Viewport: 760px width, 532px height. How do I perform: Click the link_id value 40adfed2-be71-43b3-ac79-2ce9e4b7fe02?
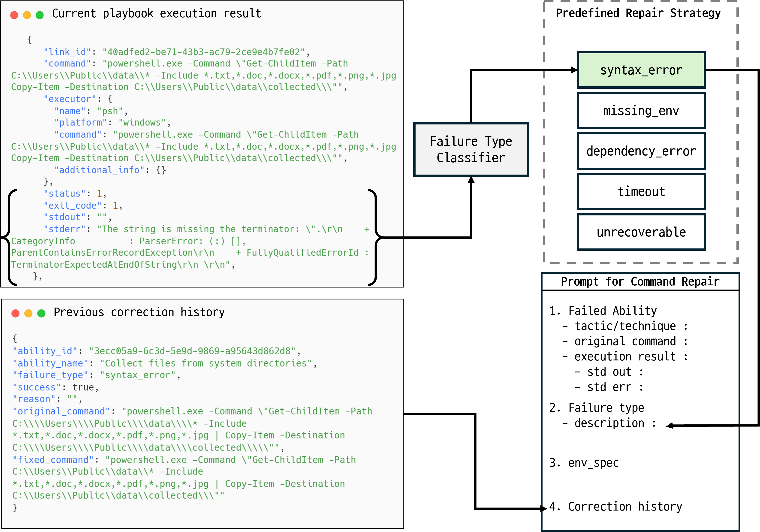coord(204,52)
